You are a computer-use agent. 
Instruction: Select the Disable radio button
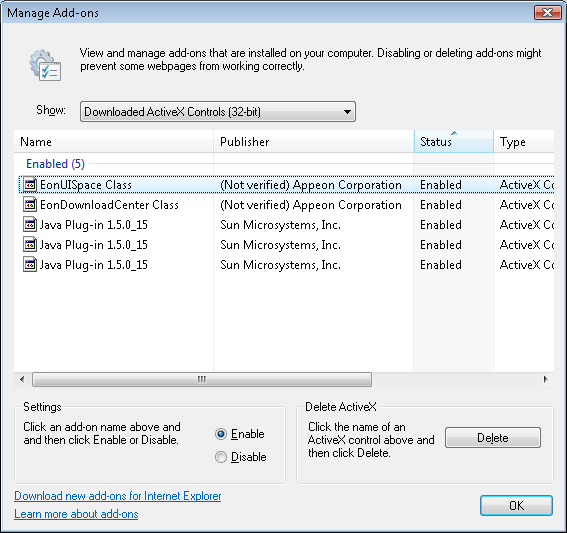(x=221, y=457)
